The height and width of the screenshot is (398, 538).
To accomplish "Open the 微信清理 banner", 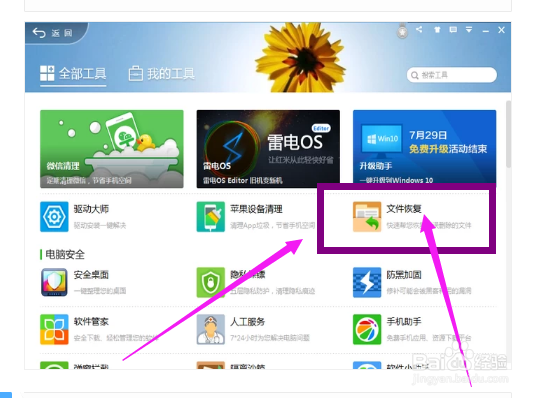I will pyautogui.click(x=112, y=149).
